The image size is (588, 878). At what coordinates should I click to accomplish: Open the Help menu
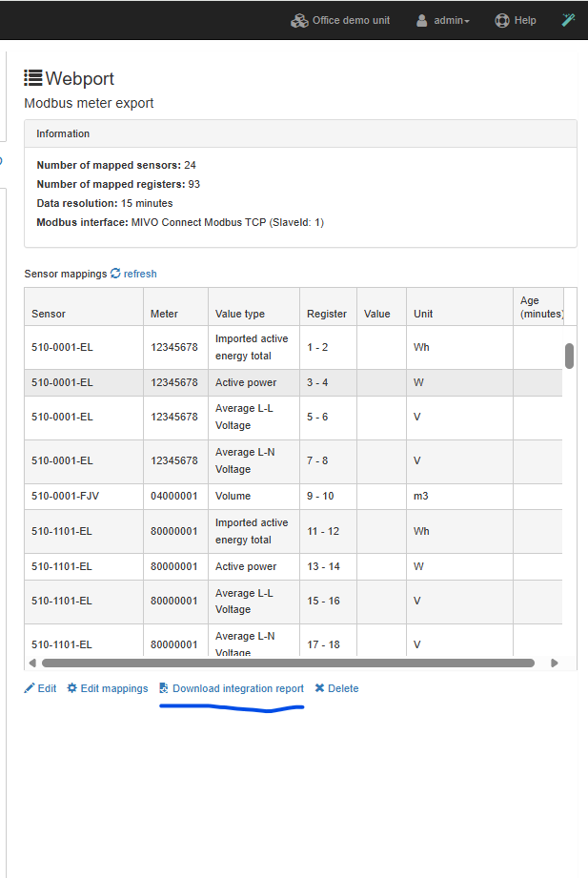[x=516, y=21]
